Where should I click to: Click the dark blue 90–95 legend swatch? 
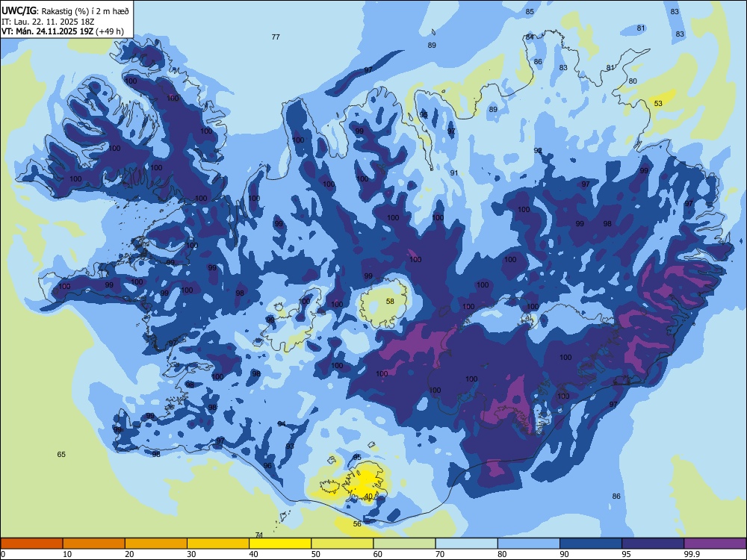click(591, 544)
